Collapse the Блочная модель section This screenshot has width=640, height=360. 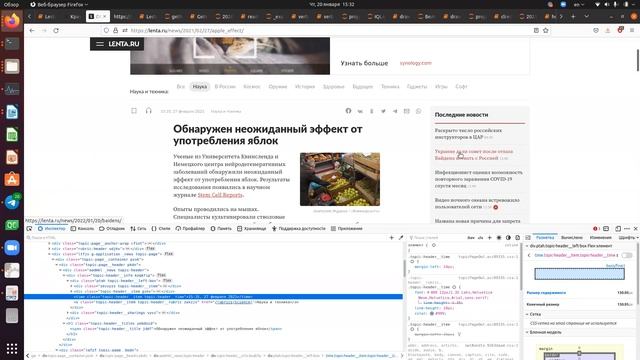[x=527, y=332]
